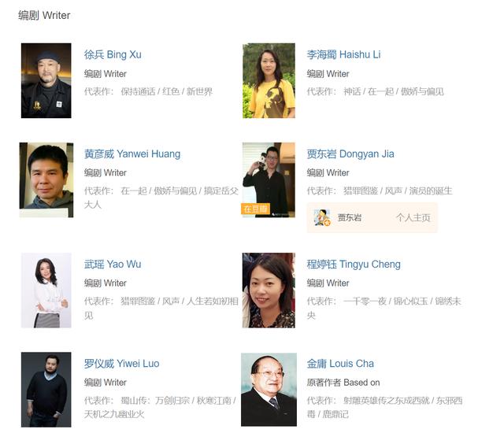Click Haishu Li's photo in yellow shirt
Image resolution: width=504 pixels, height=433 pixels.
(269, 80)
